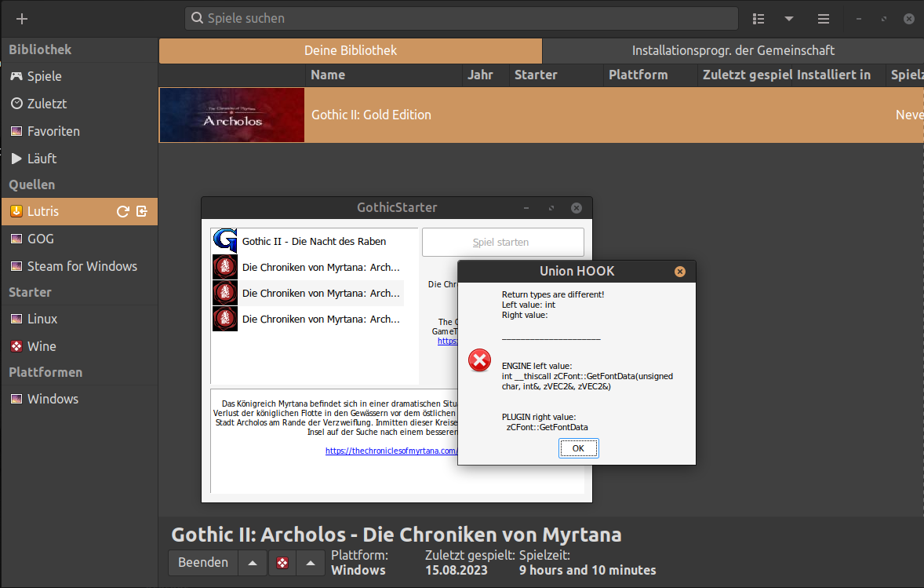Viewport: 924px width, 588px height.
Task: Click the 'Return types are different!' message
Action: coord(553,294)
